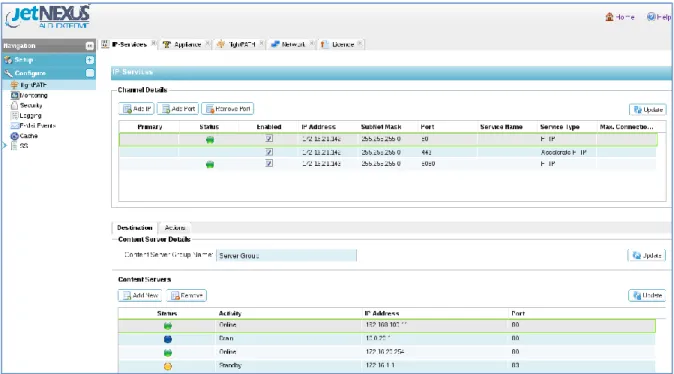Click the Add New content server button
The height and width of the screenshot is (374, 674).
(140, 295)
